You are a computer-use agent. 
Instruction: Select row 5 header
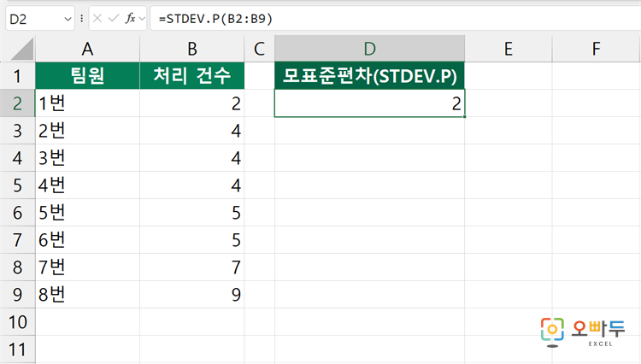[17, 185]
